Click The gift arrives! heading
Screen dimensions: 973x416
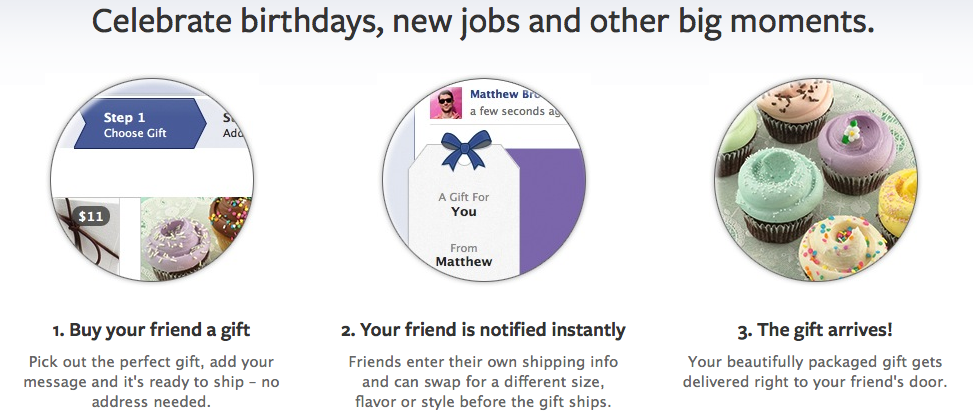[x=815, y=329]
